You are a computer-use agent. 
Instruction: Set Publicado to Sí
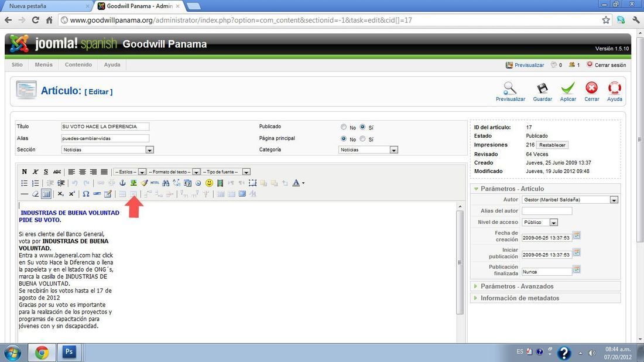click(362, 127)
